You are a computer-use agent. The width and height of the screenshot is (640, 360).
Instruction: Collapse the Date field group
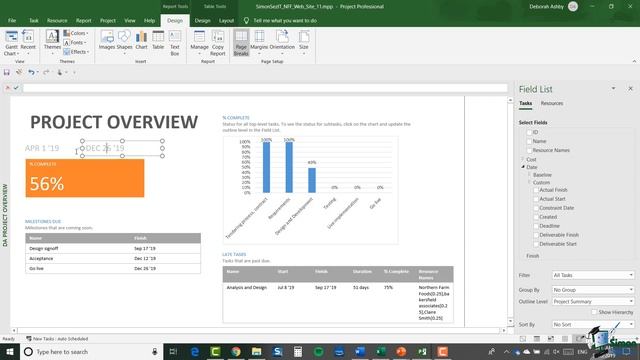[x=523, y=167]
